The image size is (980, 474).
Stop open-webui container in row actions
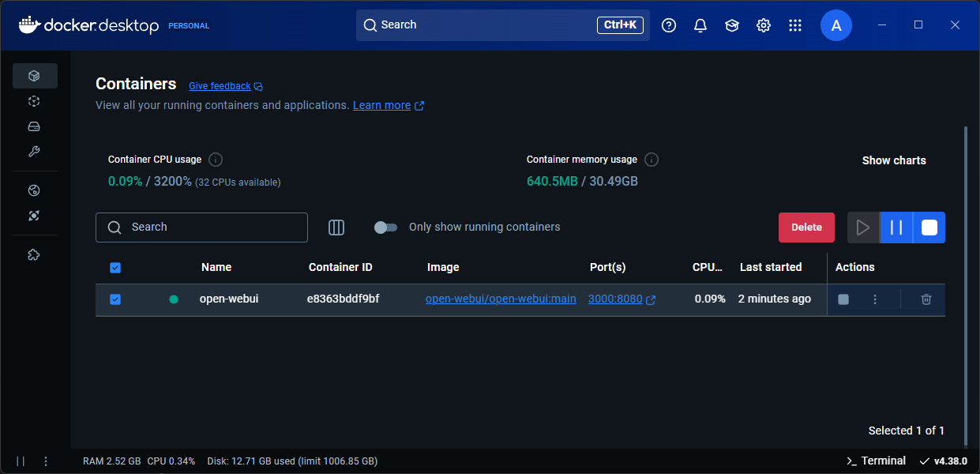(x=843, y=299)
